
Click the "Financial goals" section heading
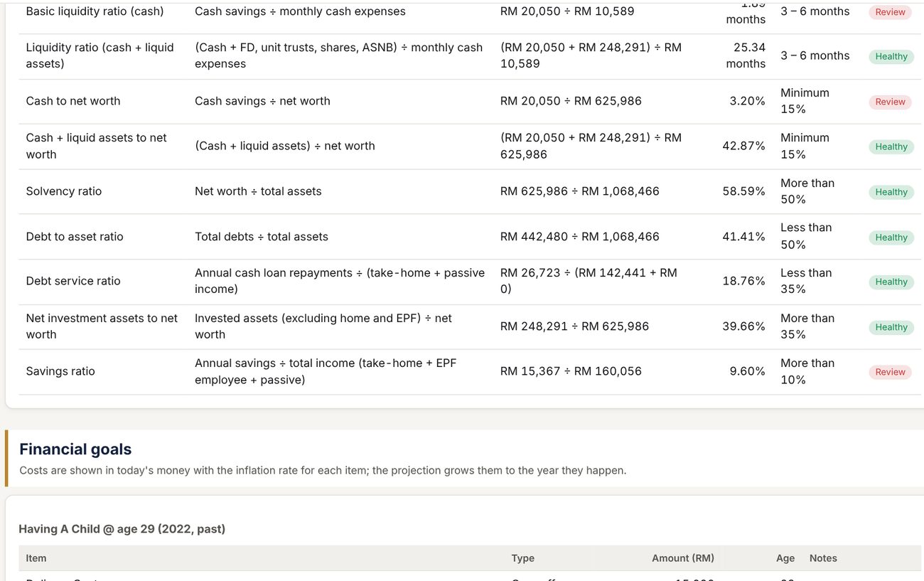pos(75,449)
